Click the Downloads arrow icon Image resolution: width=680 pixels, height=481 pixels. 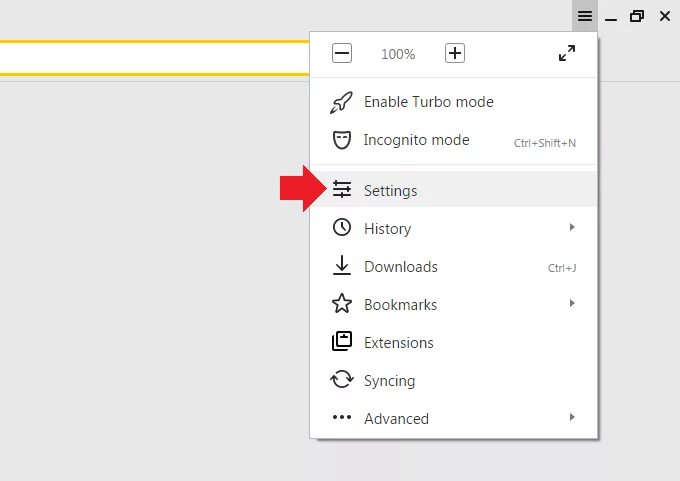pyautogui.click(x=342, y=265)
